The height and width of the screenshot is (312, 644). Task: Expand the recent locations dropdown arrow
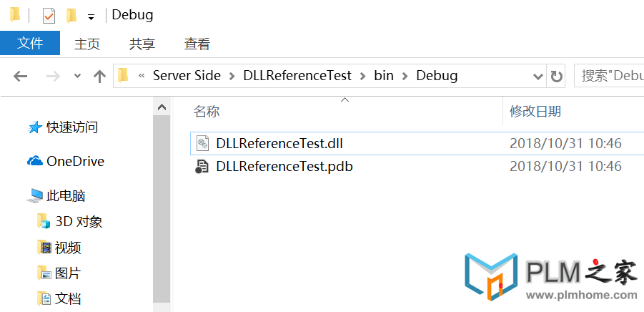[77, 76]
